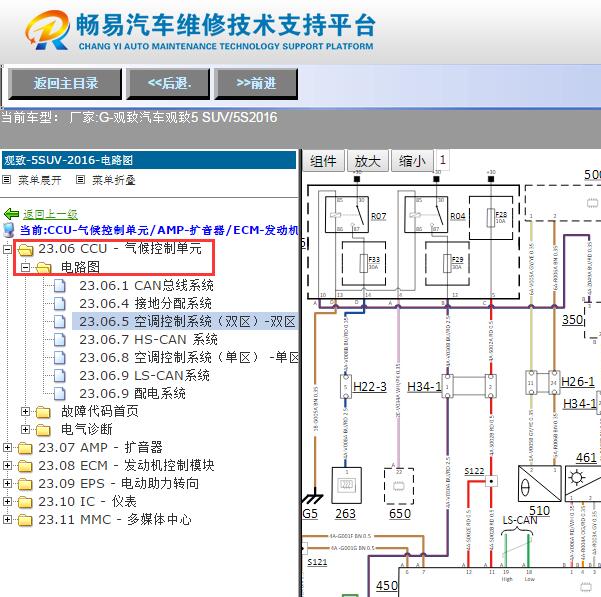
Task: Click 菜单展开 list icon
Action: click(x=7, y=179)
